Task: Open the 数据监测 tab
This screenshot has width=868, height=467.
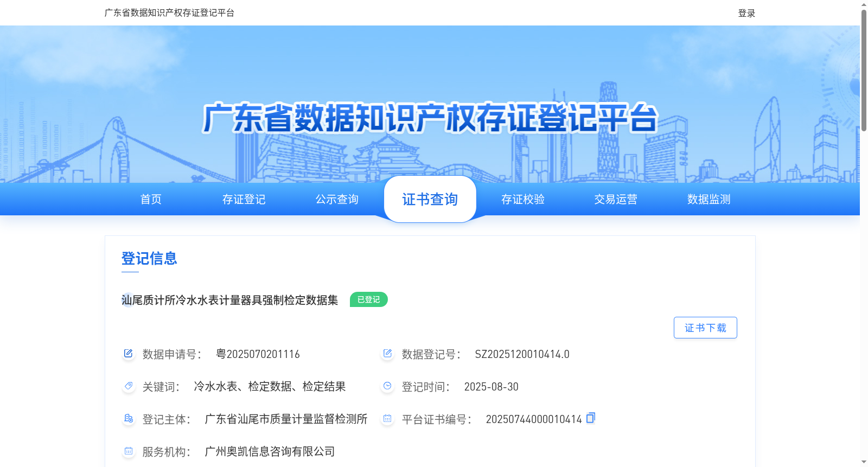Action: 709,199
